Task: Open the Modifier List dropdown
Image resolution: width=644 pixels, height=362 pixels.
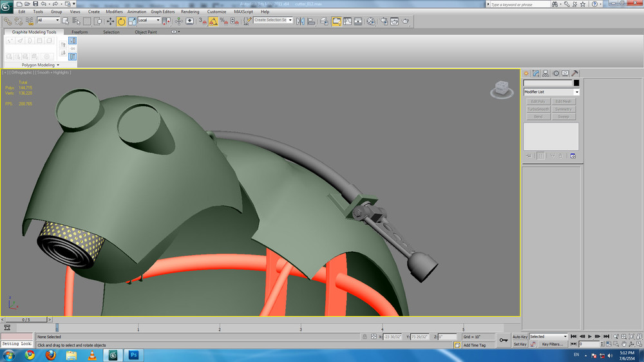Action: tap(551, 92)
